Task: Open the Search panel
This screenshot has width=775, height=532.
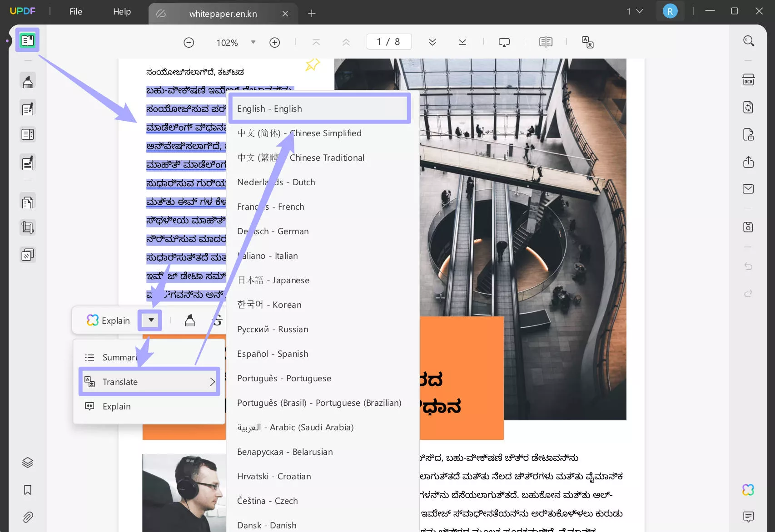Action: (748, 41)
